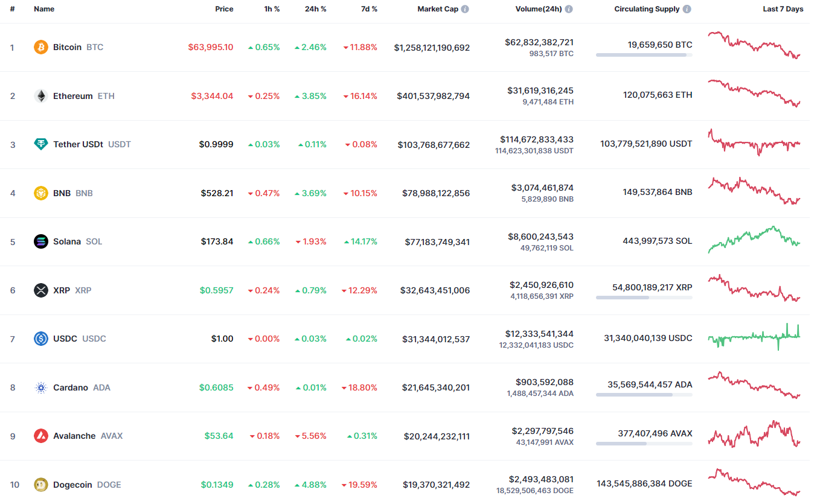Viewport: 820px width, 504px height.
Task: Click the XRP black logo icon
Action: 41,290
